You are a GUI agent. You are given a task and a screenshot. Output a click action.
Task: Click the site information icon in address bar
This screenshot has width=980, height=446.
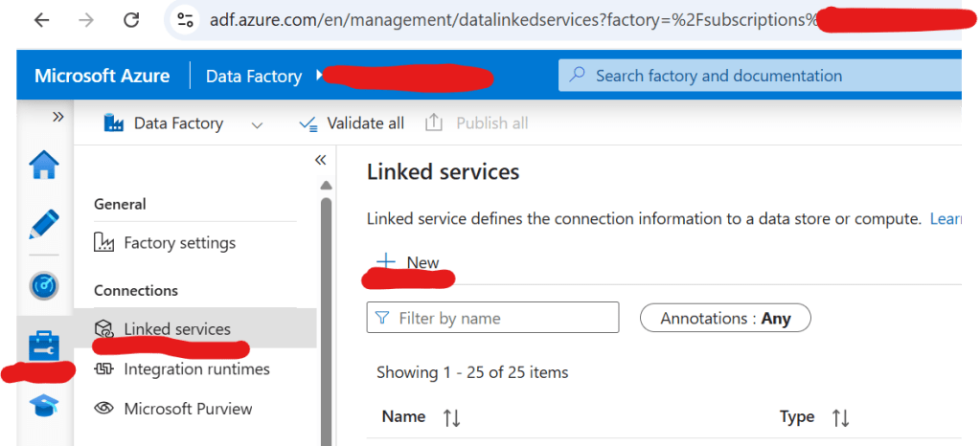pyautogui.click(x=186, y=20)
